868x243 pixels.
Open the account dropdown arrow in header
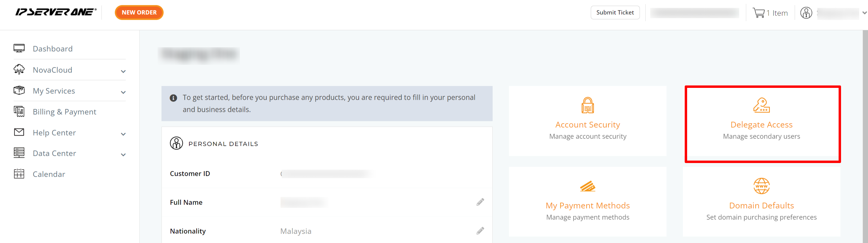[864, 13]
